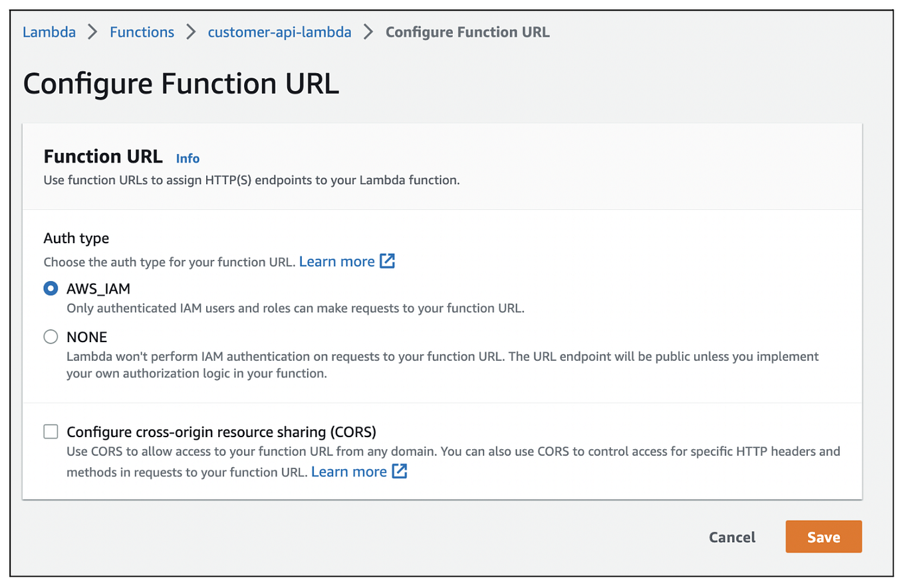
Task: Click the Configure cross-origin resource sharing label
Action: click(x=221, y=432)
